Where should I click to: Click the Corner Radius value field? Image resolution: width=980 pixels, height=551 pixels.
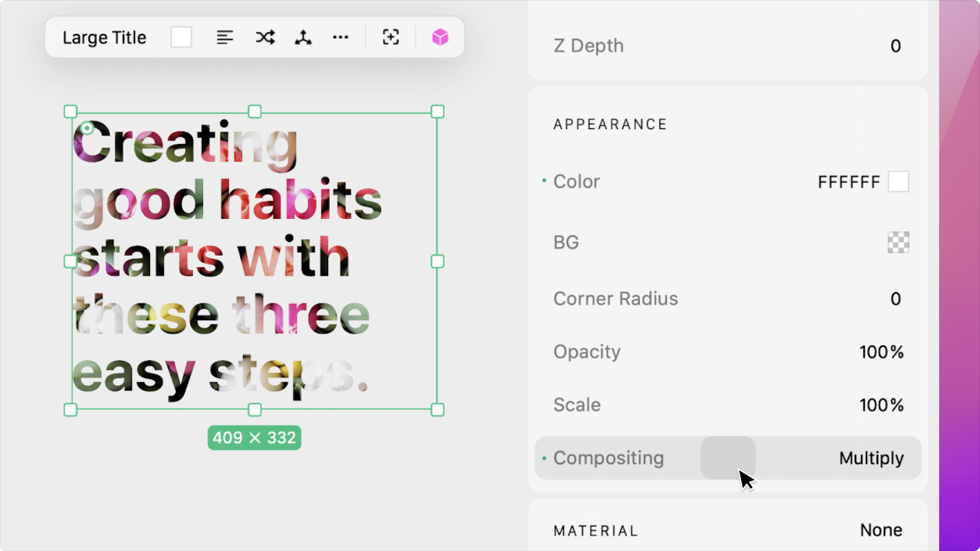click(x=895, y=299)
